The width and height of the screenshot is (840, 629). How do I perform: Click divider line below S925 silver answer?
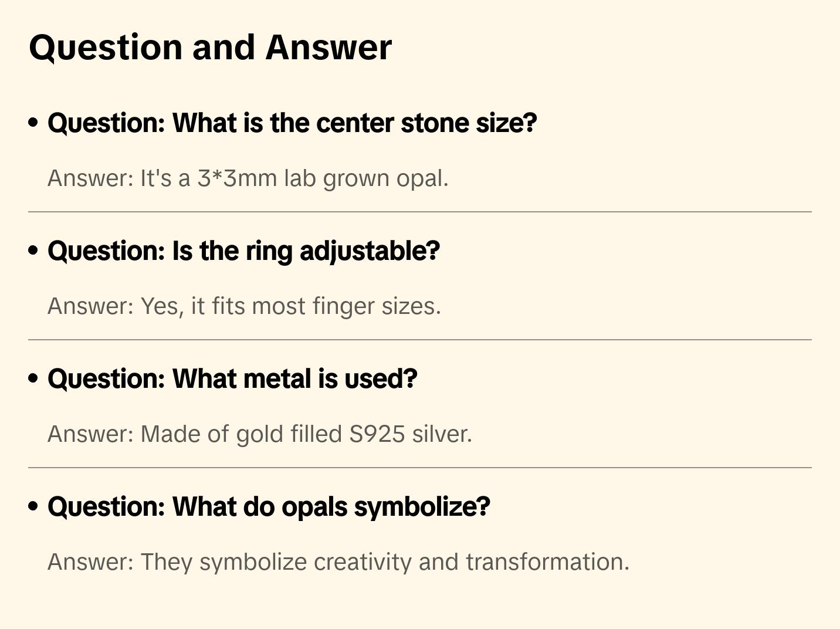[419, 468]
